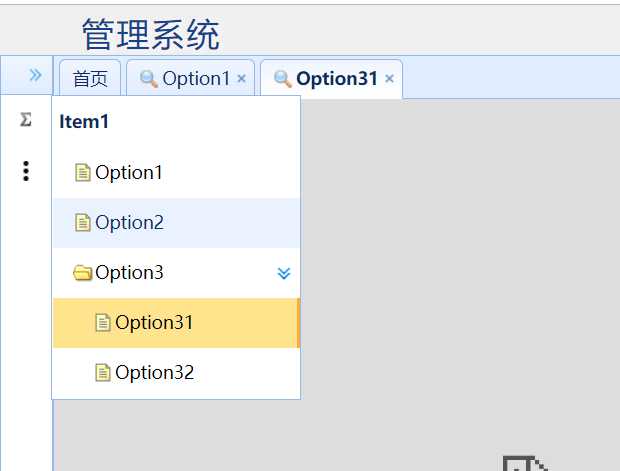Switch to the Option1 tab
The width and height of the screenshot is (620, 471).
(196, 78)
